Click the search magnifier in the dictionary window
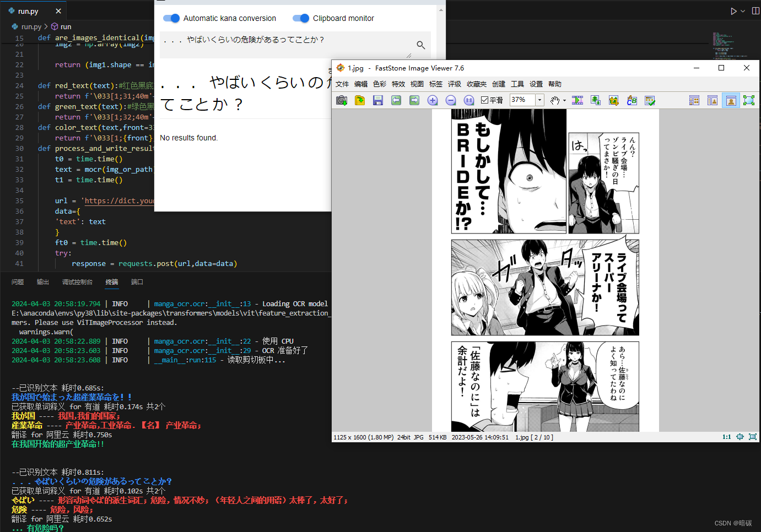Screen dimensions: 761x532 coord(421,45)
